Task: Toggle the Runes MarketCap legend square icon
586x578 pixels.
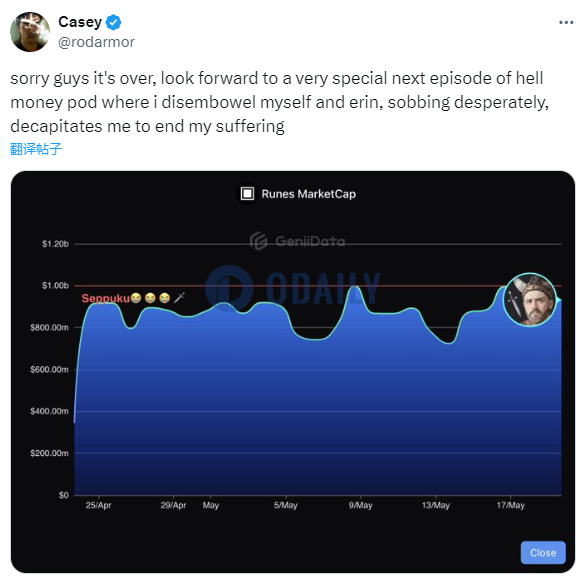Action: pyautogui.click(x=247, y=194)
